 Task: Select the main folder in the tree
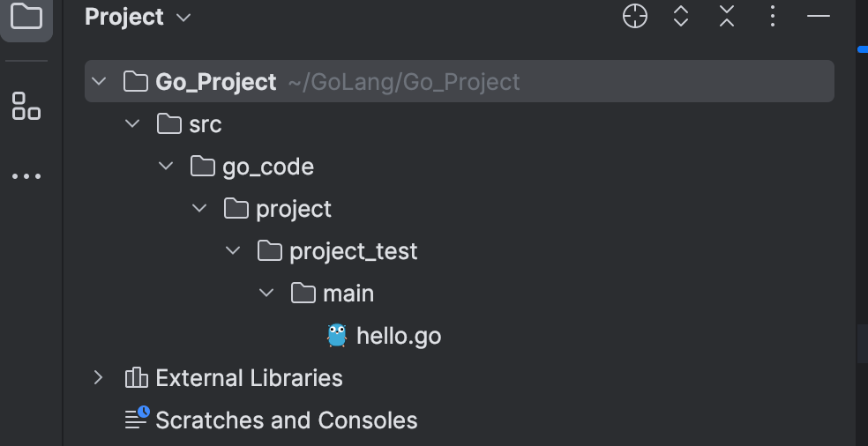[348, 294]
